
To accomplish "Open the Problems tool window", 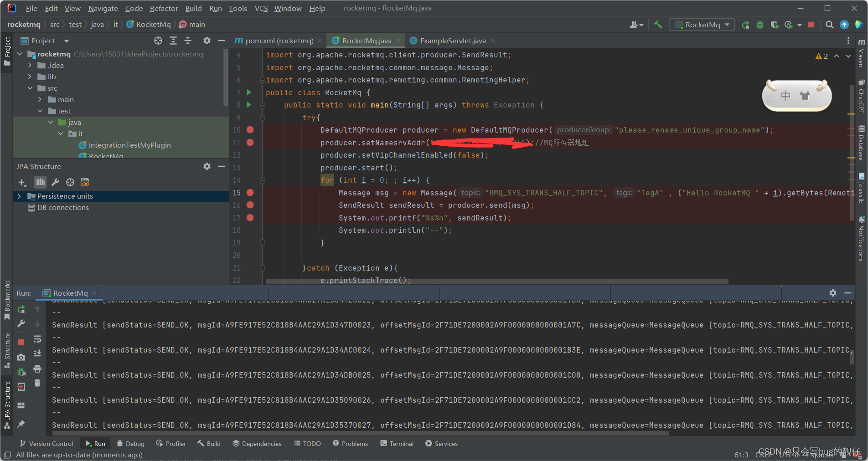I will coord(350,443).
